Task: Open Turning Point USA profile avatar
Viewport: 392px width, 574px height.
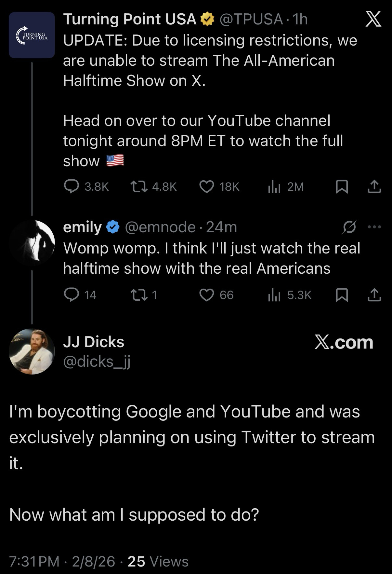Action: (x=32, y=35)
